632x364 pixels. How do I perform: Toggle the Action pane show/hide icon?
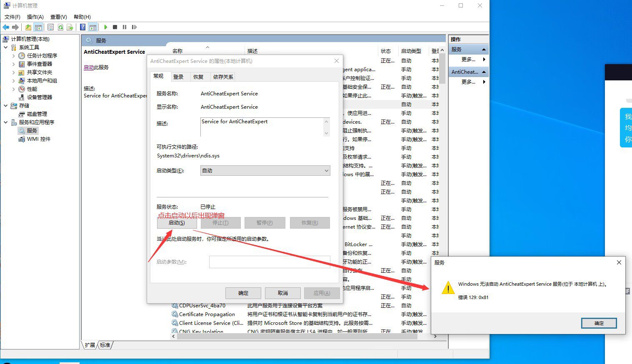click(93, 27)
